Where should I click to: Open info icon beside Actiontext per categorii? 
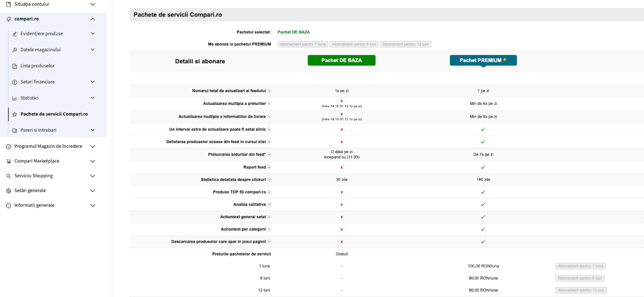269,229
